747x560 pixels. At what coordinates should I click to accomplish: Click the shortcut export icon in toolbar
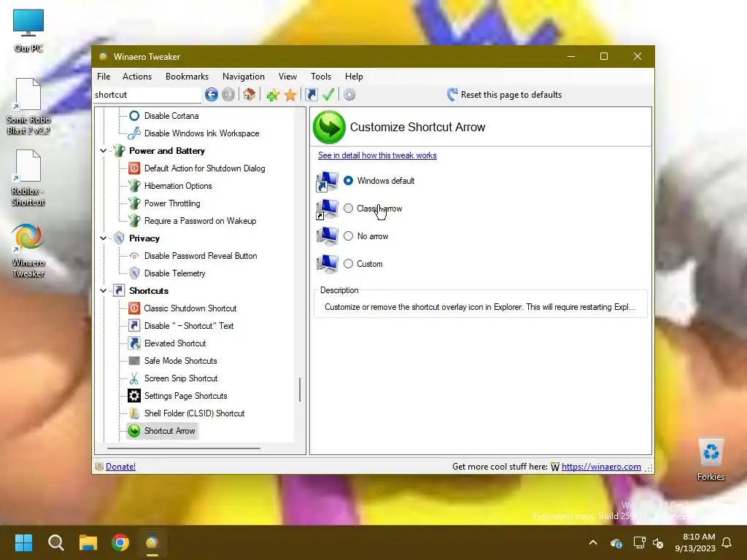tap(311, 95)
